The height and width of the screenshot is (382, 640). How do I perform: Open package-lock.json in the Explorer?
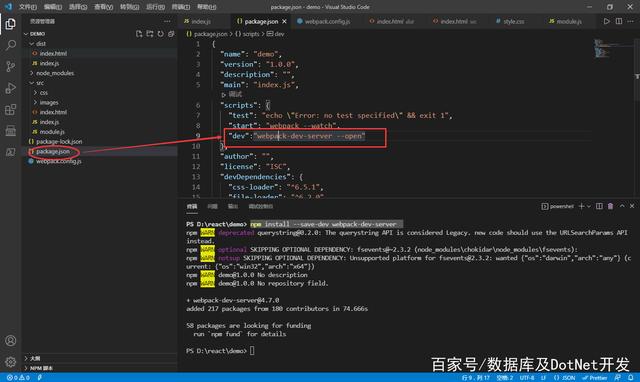pyautogui.click(x=59, y=142)
